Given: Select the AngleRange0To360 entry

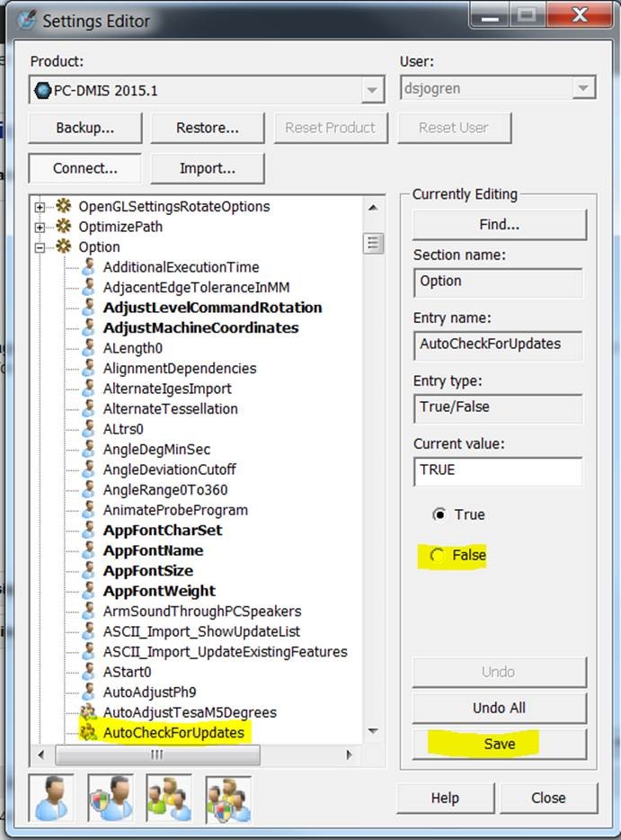Looking at the screenshot, I should coord(164,489).
